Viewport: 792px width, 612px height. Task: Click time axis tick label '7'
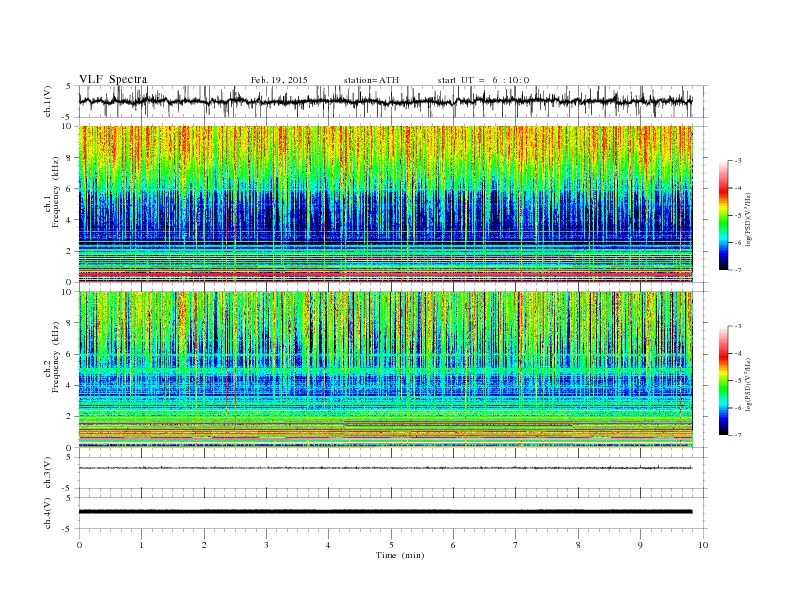pyautogui.click(x=516, y=545)
